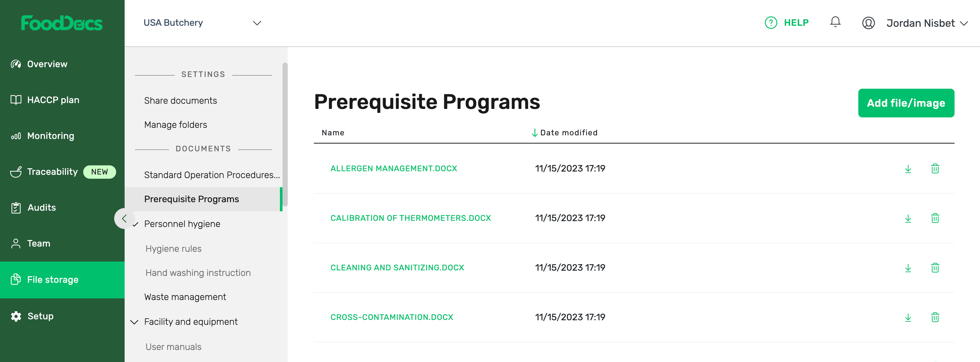Click the user profile avatar icon

click(x=868, y=23)
